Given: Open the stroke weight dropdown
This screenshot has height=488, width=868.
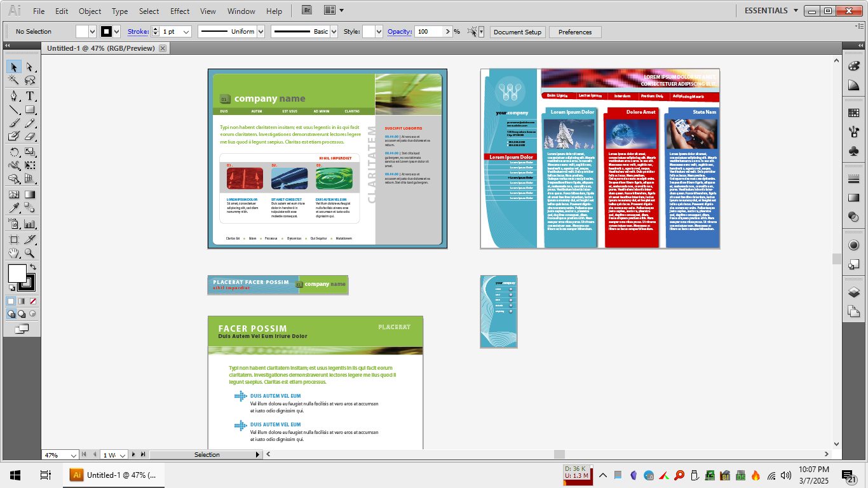Looking at the screenshot, I should (x=186, y=32).
